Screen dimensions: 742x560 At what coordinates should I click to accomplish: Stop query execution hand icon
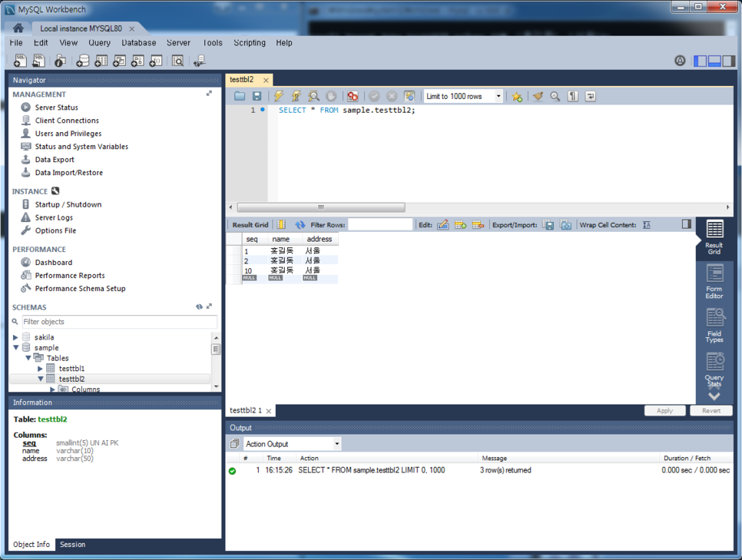(331, 96)
